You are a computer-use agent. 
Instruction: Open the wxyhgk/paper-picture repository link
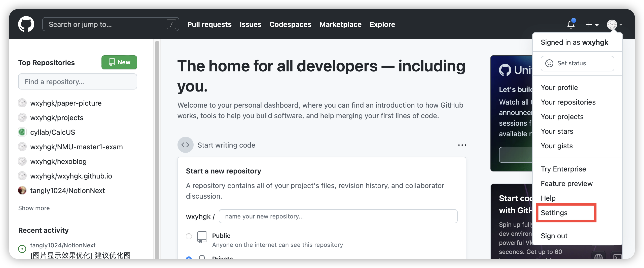point(66,103)
